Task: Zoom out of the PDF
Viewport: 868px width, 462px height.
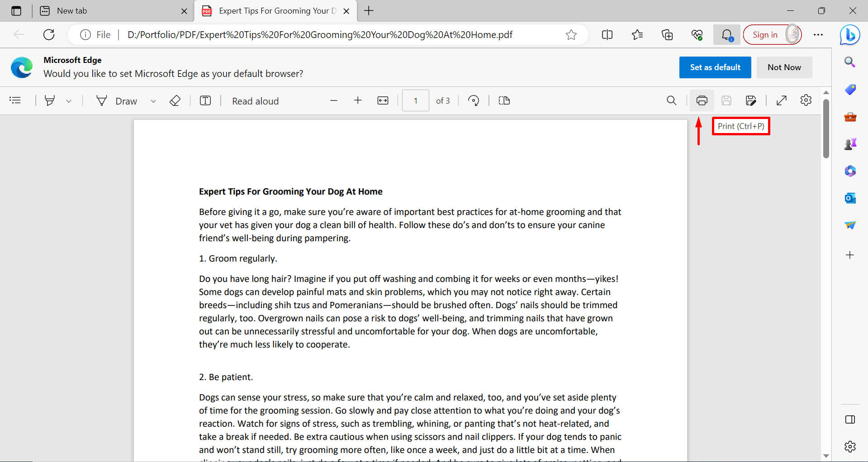Action: click(x=334, y=100)
